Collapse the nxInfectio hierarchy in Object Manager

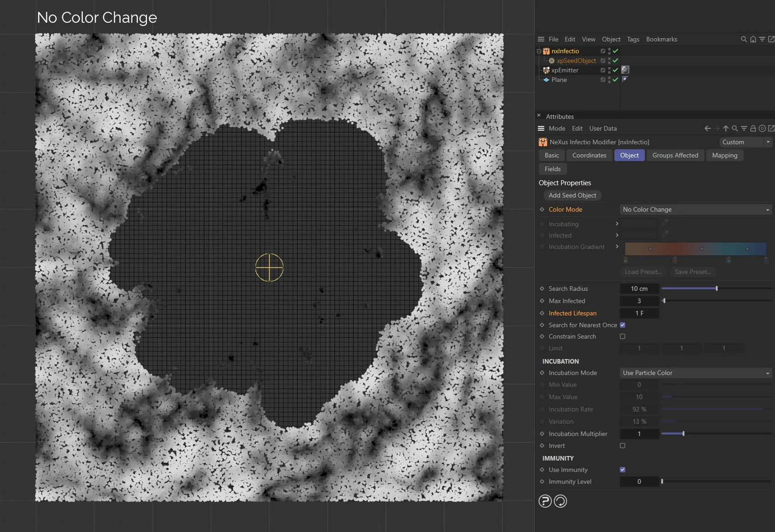point(538,51)
